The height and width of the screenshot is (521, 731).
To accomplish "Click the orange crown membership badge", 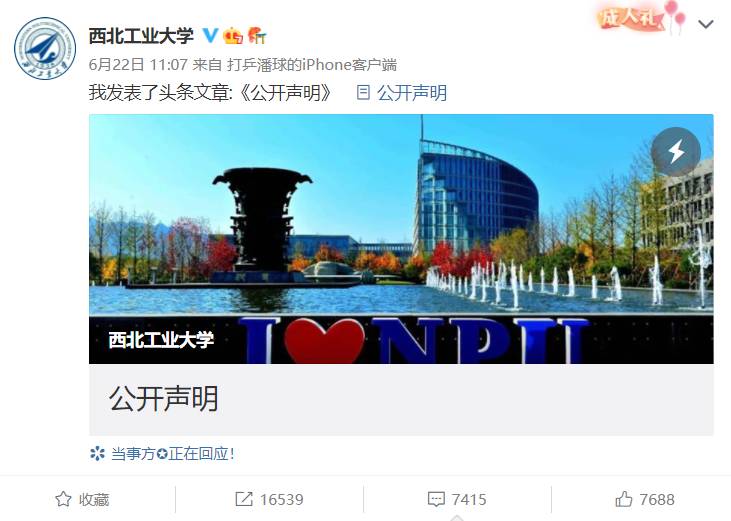I will click(233, 35).
